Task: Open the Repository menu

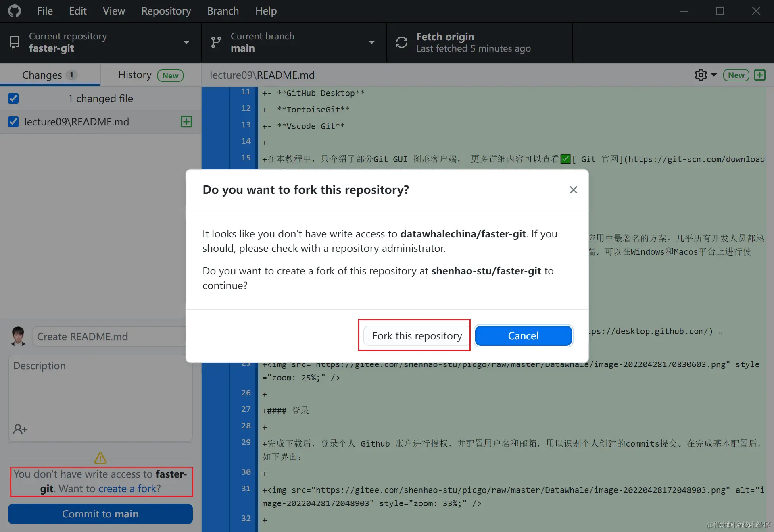Action: (x=166, y=11)
